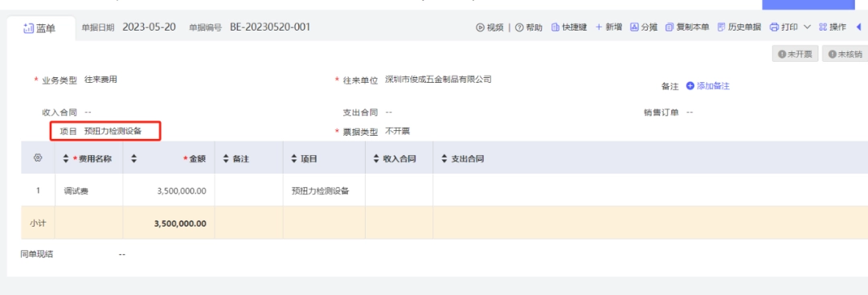
Task: Sort table by 金额 column arrows
Action: pos(133,159)
